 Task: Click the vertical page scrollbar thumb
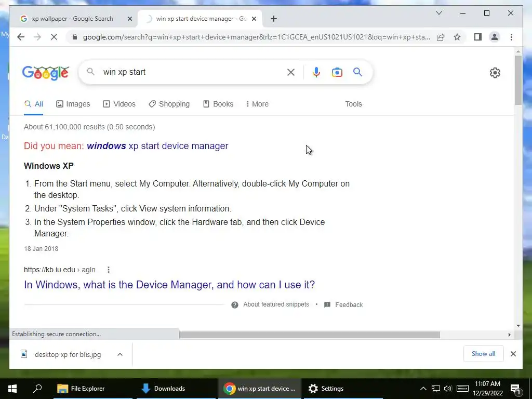(x=518, y=80)
